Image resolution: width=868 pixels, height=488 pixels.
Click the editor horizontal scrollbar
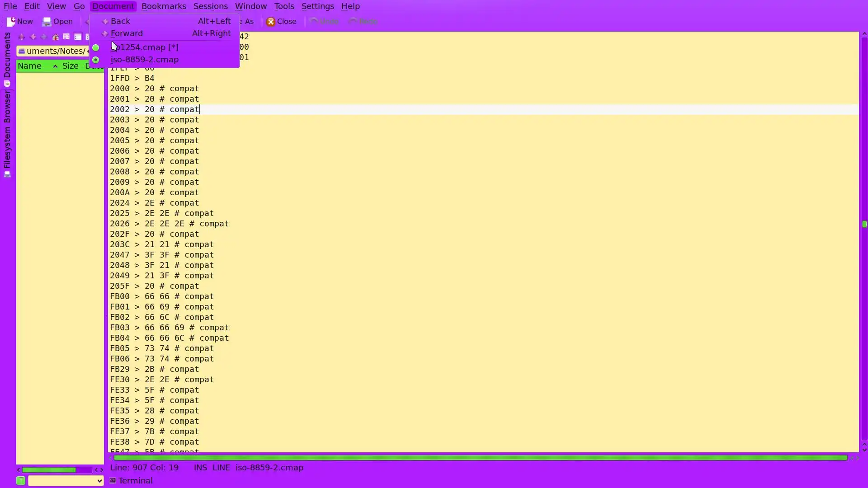pos(479,458)
